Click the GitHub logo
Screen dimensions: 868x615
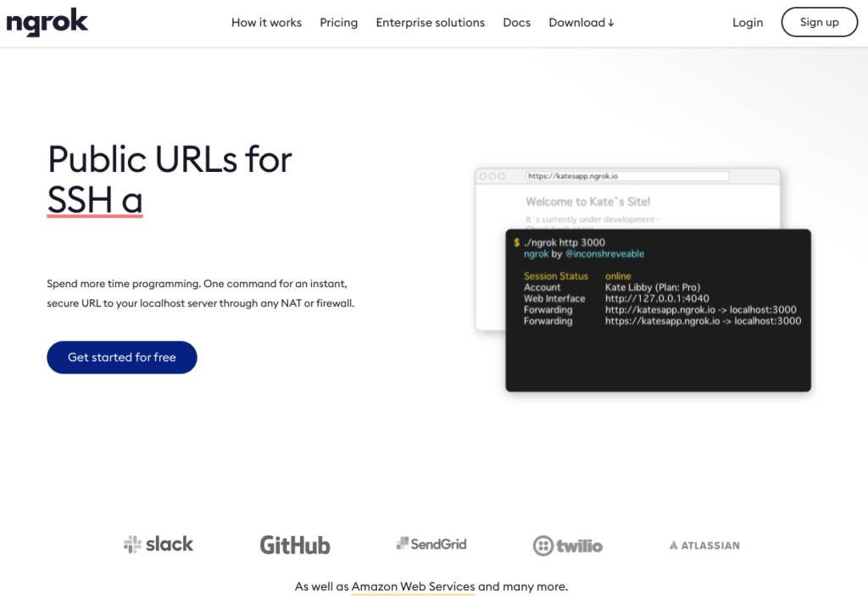(x=295, y=546)
